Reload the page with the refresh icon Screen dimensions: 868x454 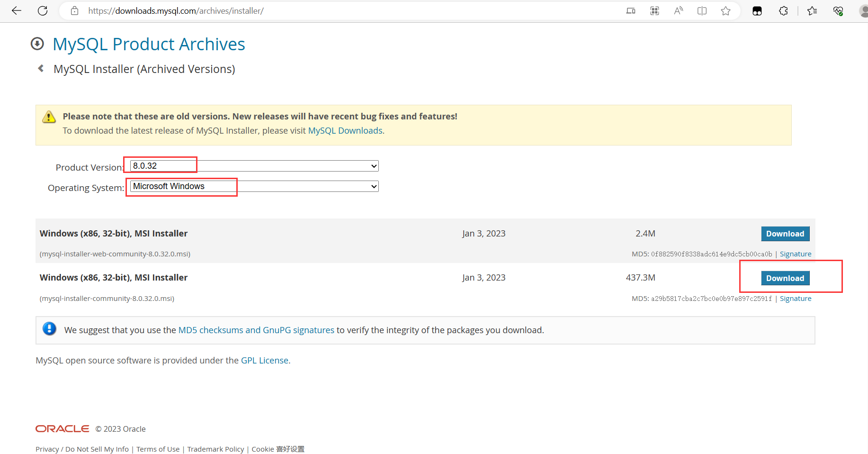(43, 11)
